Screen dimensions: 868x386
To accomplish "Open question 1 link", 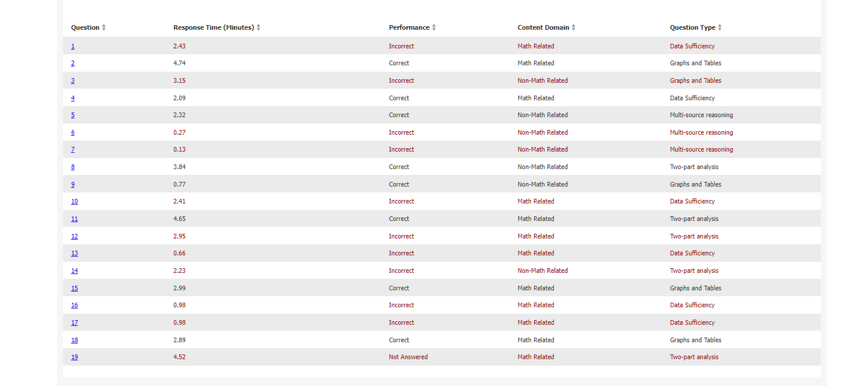I will pyautogui.click(x=73, y=46).
